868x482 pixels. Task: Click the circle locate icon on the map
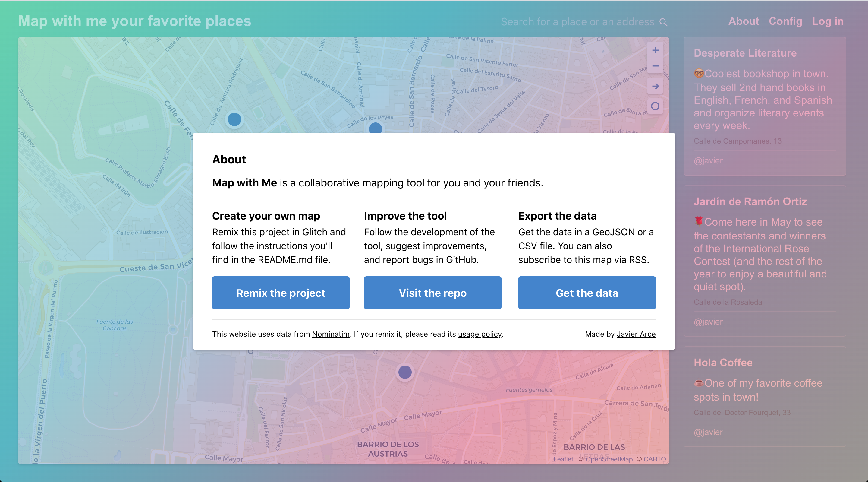[x=655, y=106]
